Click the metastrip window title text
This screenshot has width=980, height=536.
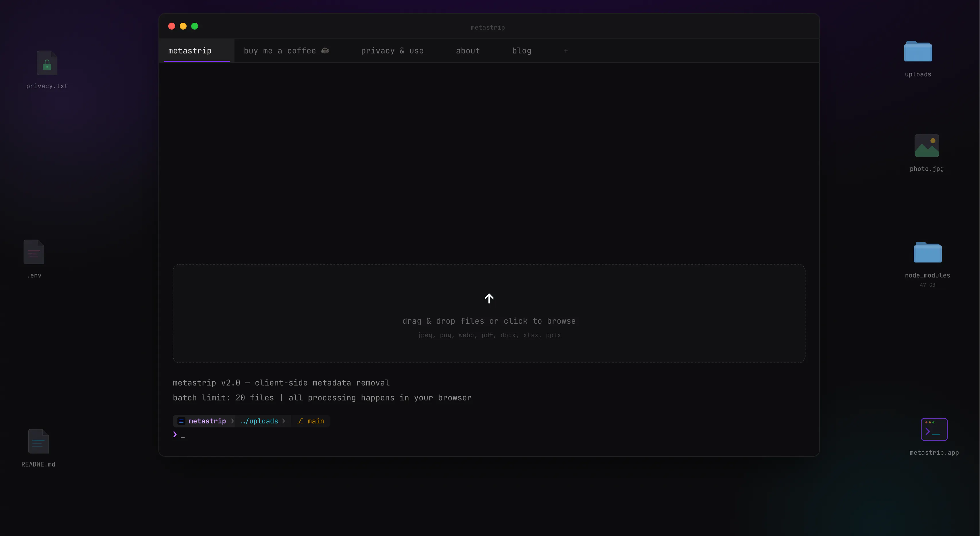click(488, 27)
